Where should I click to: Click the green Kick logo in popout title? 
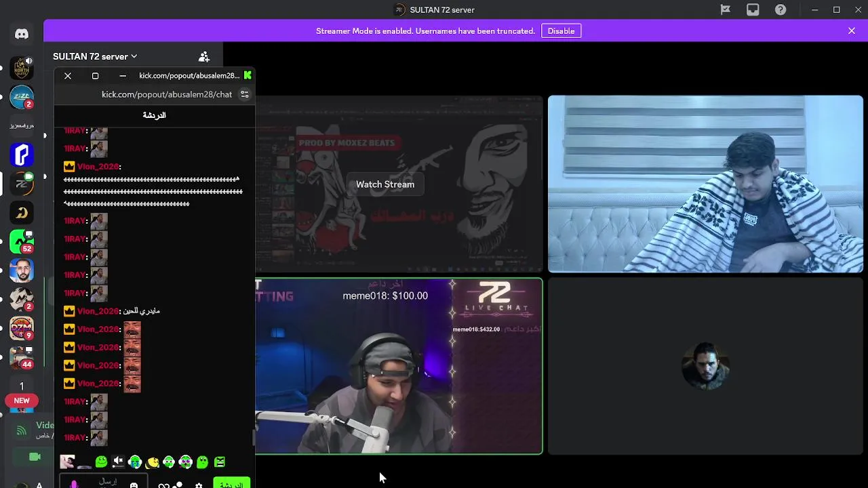(248, 75)
